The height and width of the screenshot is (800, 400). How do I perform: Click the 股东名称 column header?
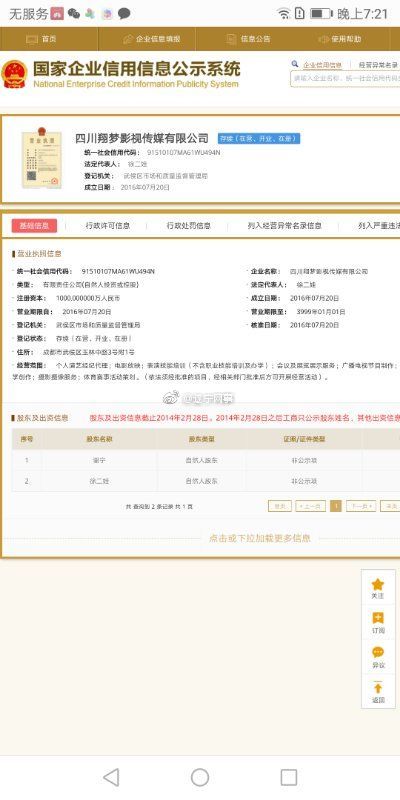point(99,439)
